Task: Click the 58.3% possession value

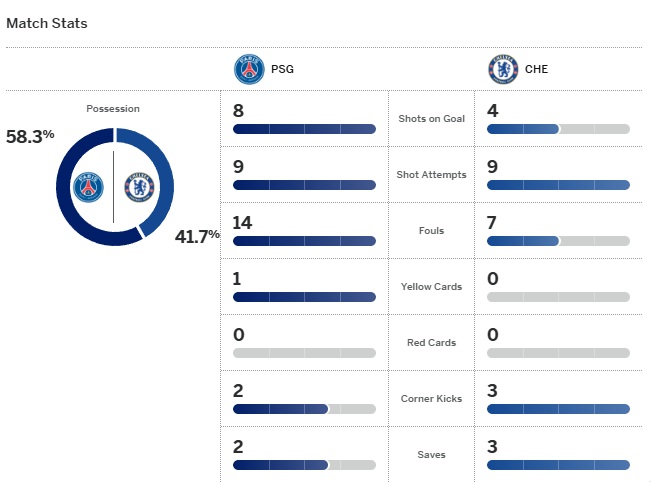Action: coord(30,136)
